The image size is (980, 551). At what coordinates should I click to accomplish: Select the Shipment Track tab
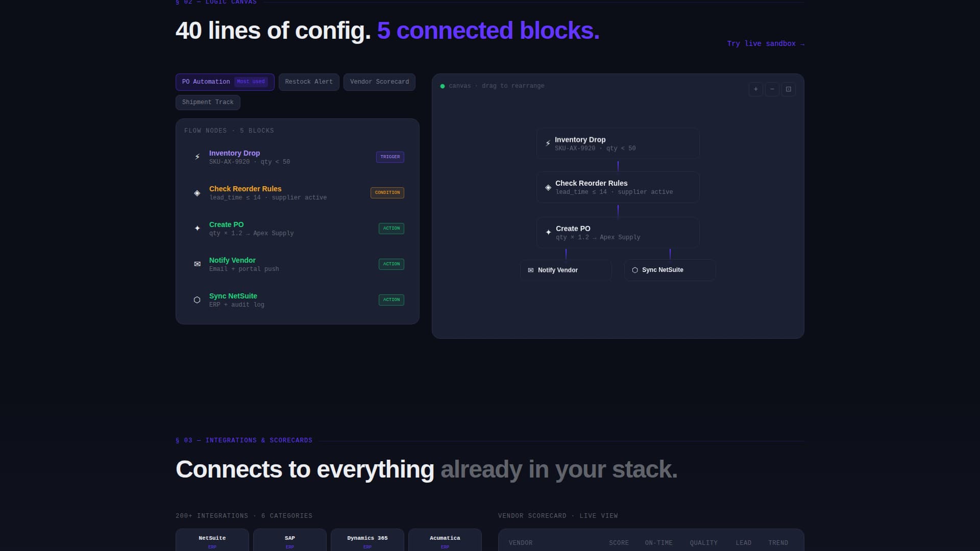(x=208, y=103)
